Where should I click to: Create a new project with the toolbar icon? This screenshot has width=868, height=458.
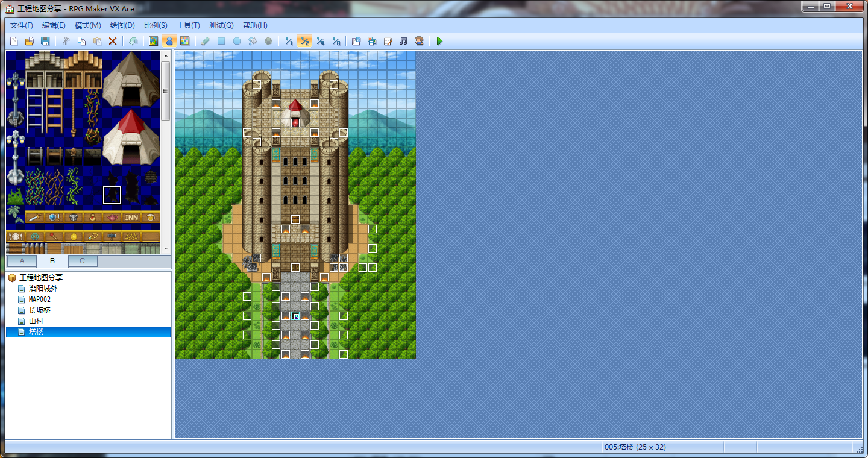pyautogui.click(x=13, y=41)
